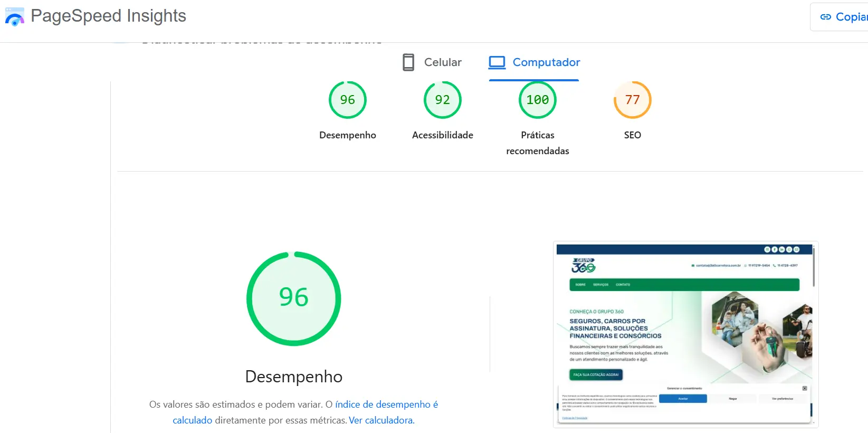Jump to the Acessibilidade label
The image size is (868, 433).
(x=442, y=135)
